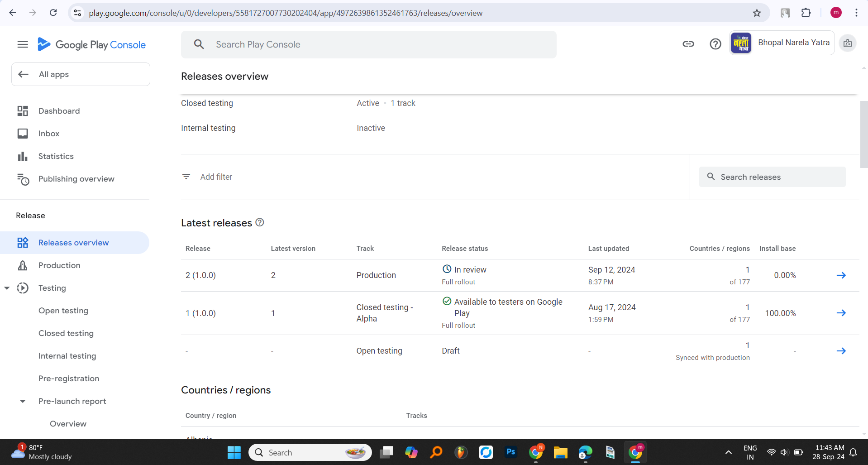Viewport: 868px width, 465px height.
Task: Click the feedback icon next to app name
Action: point(848,43)
